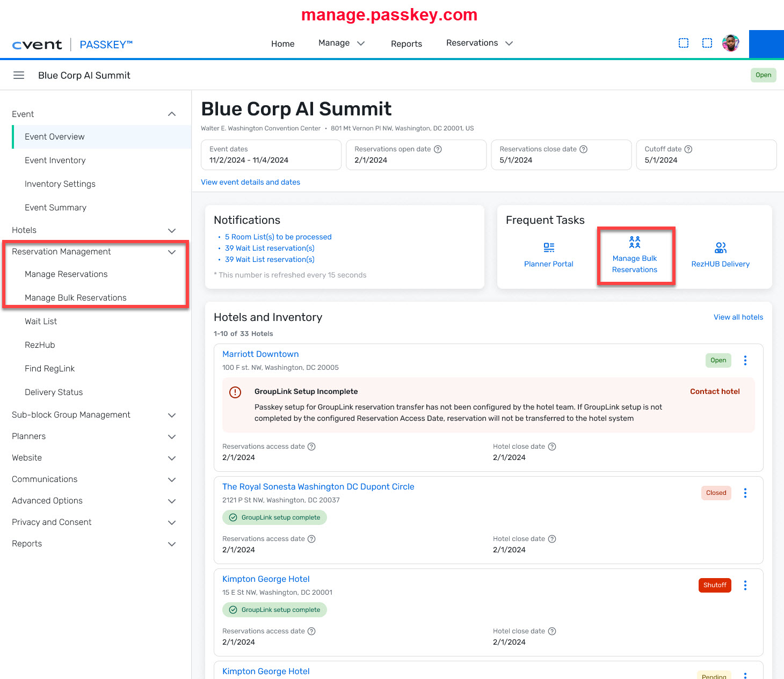Click the View all hotels link
Viewport: 784px width, 679px height.
(x=738, y=317)
